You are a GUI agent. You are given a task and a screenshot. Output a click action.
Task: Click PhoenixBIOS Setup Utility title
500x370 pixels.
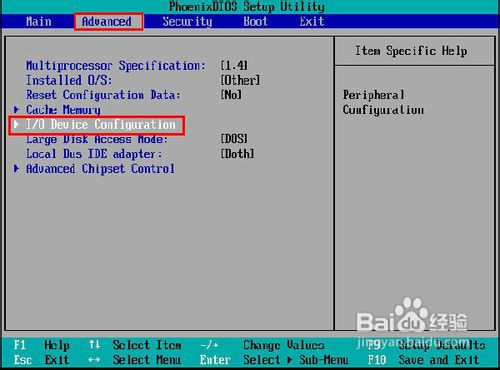coord(247,7)
